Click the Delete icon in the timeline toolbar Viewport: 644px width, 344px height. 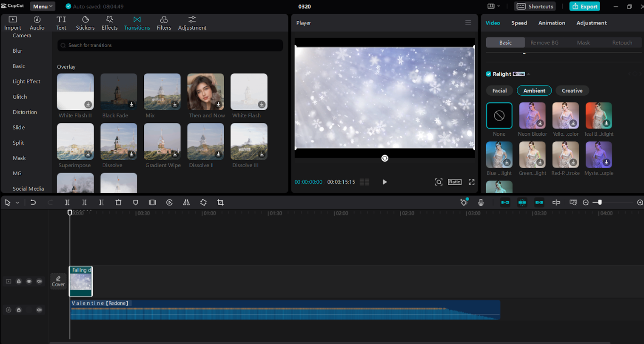coord(118,202)
